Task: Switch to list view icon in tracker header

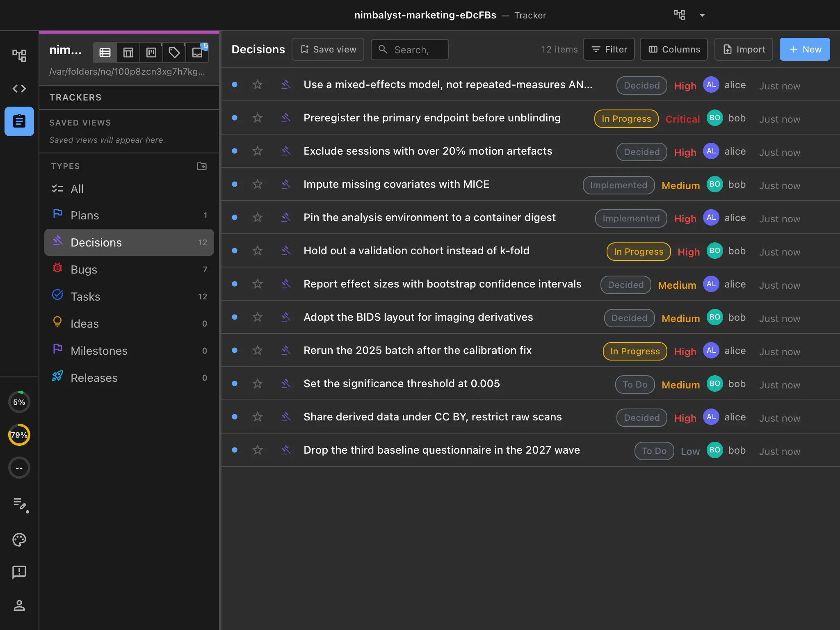Action: (105, 52)
